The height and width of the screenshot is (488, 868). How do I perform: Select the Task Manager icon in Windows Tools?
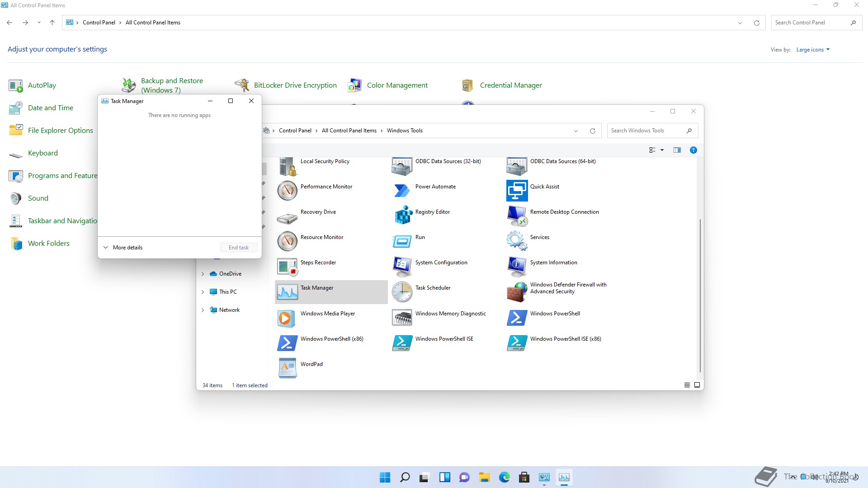288,292
